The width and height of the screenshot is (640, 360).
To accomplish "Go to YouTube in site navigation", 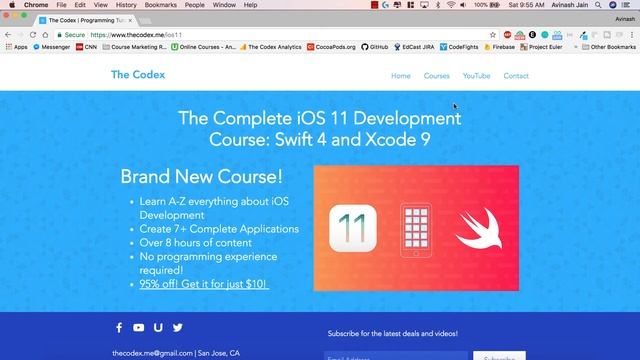I will click(476, 76).
